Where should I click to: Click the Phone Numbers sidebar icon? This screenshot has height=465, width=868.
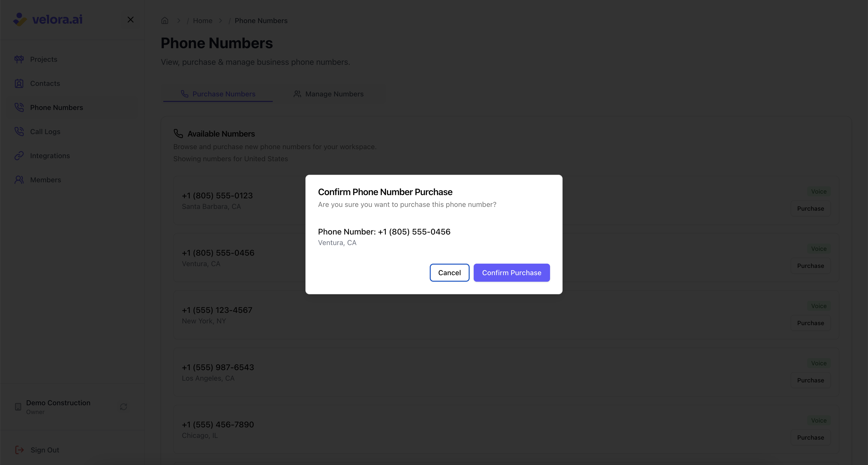coord(19,107)
